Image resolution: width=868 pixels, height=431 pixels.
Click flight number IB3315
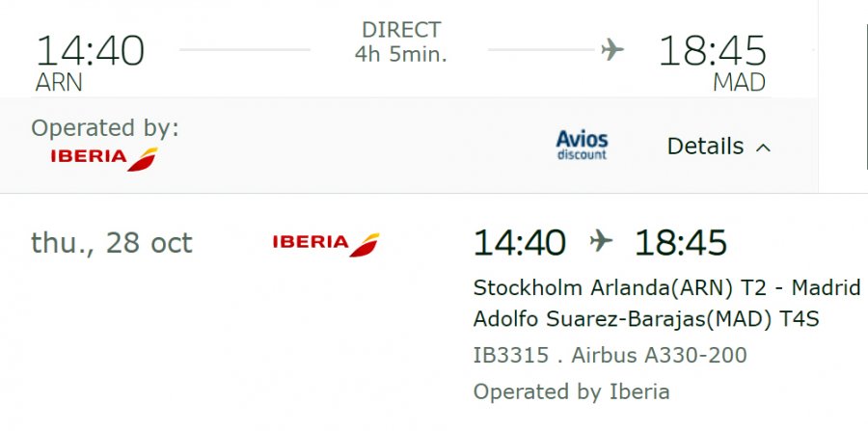511,355
